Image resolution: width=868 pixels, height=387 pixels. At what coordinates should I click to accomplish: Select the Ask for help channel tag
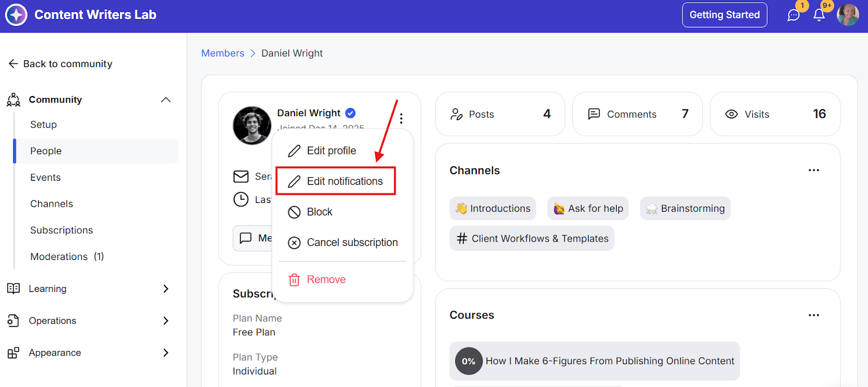coord(588,208)
